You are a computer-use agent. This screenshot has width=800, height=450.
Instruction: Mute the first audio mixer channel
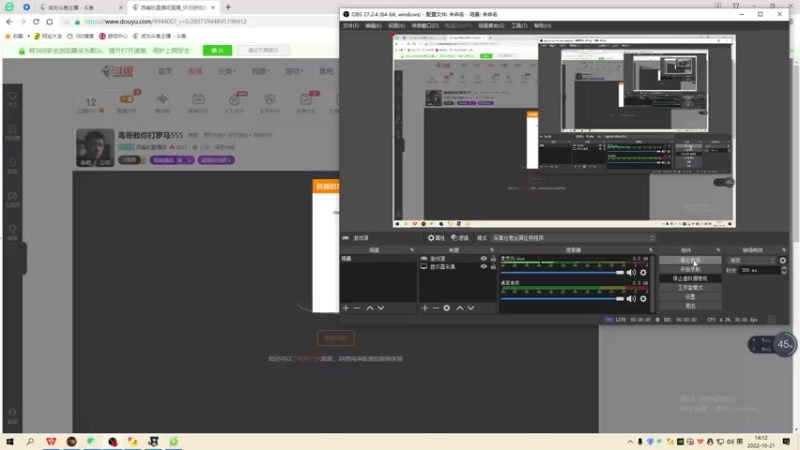point(631,272)
